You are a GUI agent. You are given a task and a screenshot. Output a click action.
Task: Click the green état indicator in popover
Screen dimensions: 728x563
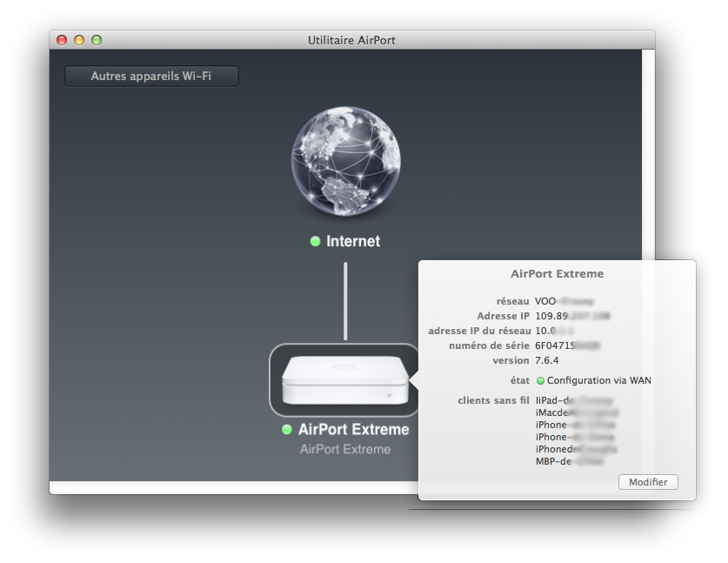click(x=540, y=380)
